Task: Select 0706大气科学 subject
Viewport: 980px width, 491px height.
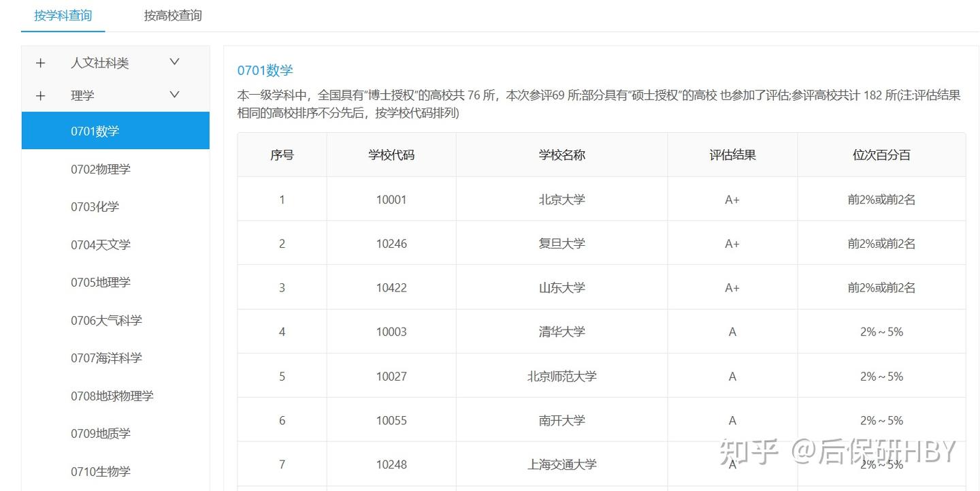Action: (106, 320)
